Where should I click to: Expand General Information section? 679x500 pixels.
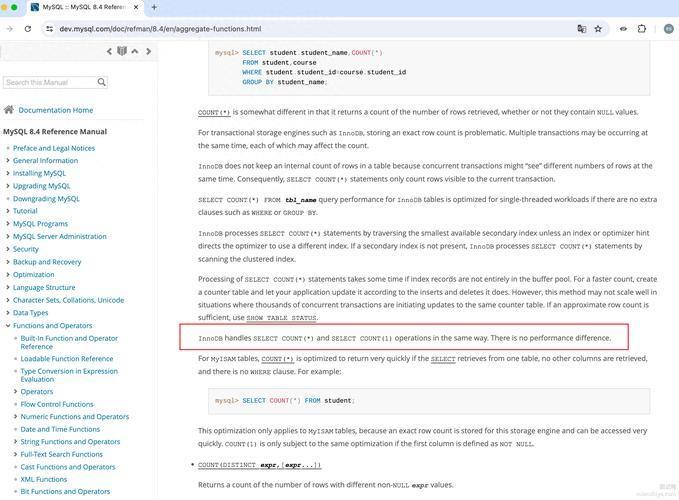7,161
